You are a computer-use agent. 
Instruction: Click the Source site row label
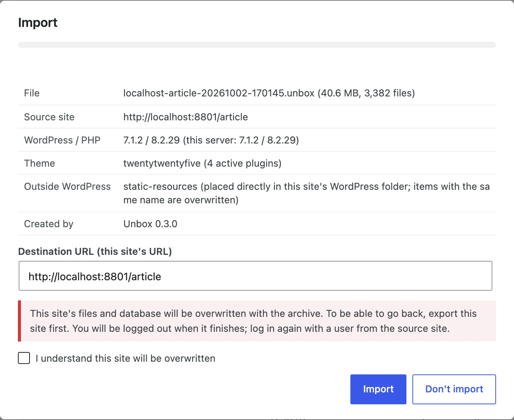[49, 117]
